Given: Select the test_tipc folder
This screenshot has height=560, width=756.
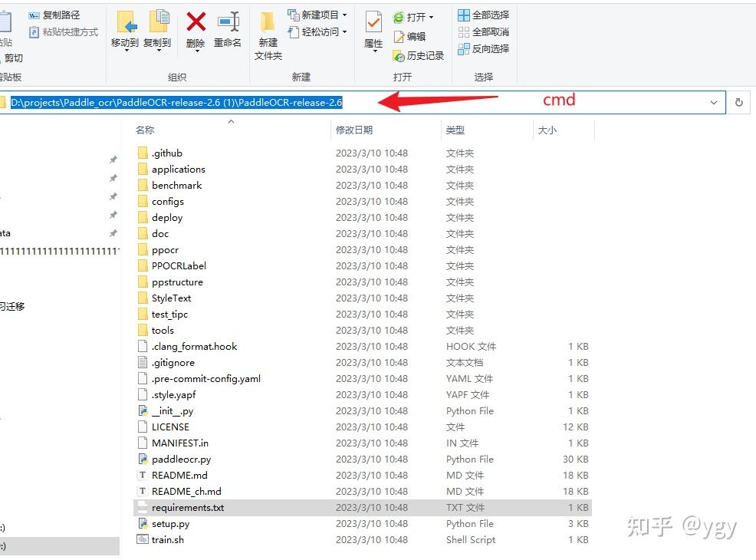Looking at the screenshot, I should [169, 314].
